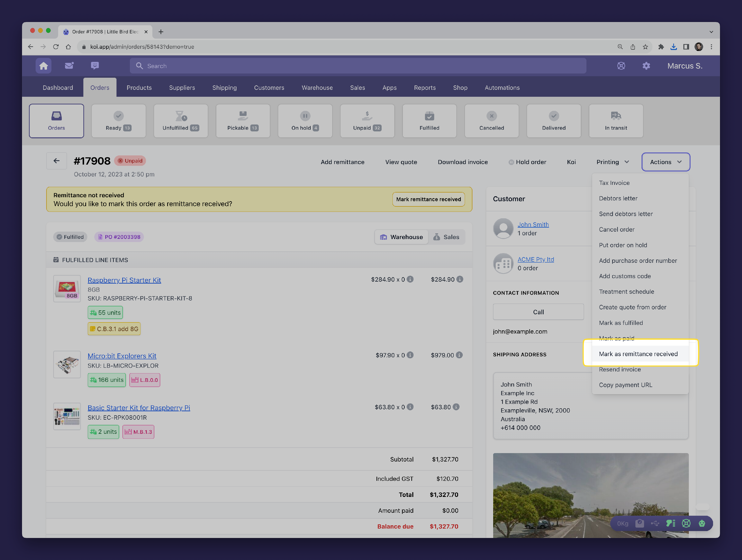
Task: Open the Products navigation tab
Action: click(x=139, y=88)
